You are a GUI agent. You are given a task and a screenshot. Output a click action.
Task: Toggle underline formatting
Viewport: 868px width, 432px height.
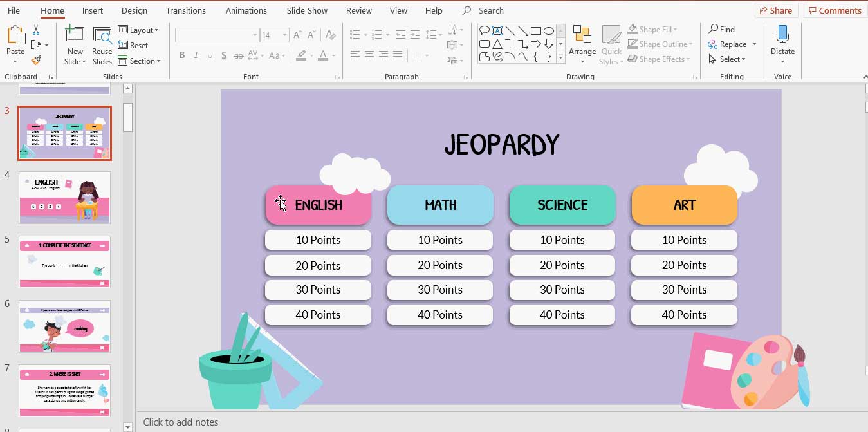(209, 55)
